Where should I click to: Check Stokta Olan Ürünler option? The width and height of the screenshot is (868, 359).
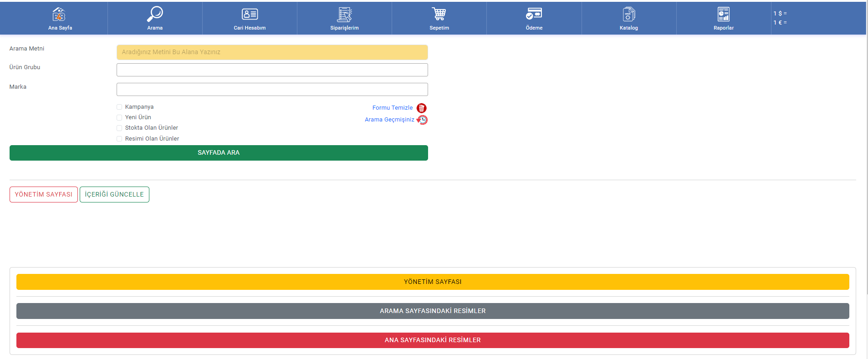119,128
